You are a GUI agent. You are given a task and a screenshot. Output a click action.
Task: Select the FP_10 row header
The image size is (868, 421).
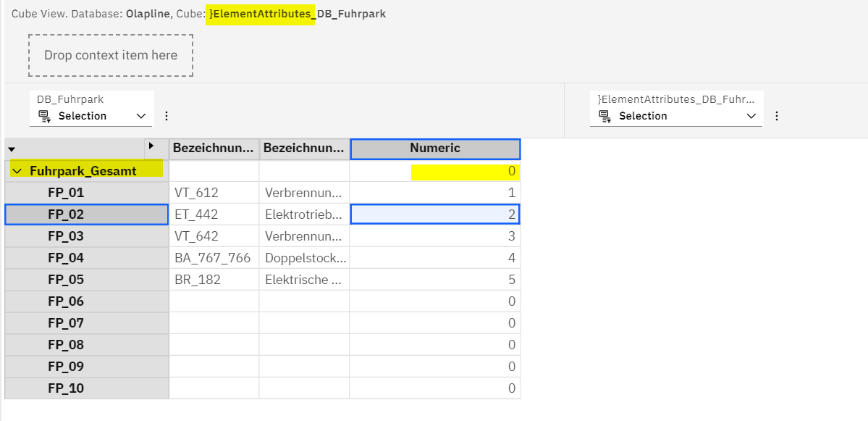click(x=66, y=388)
